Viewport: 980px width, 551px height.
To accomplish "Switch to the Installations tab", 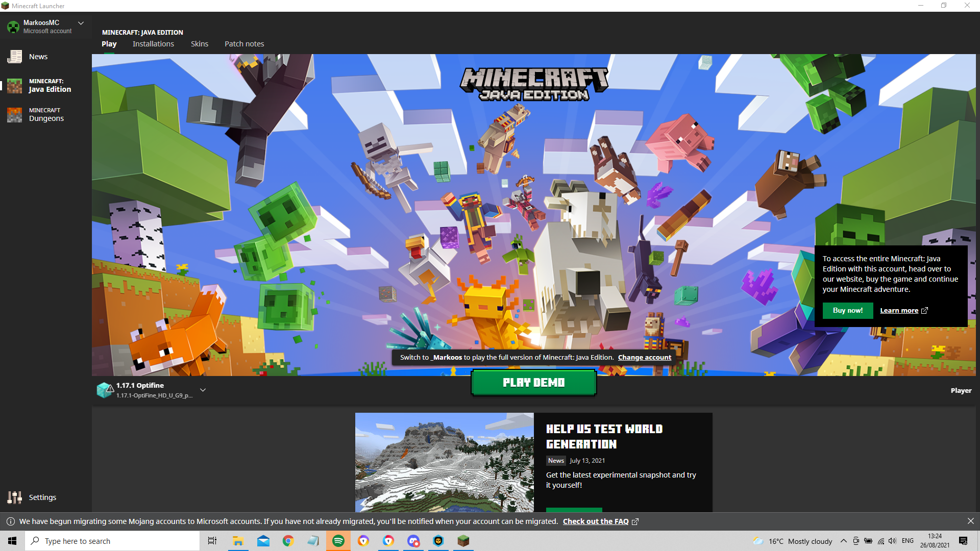I will pos(153,44).
